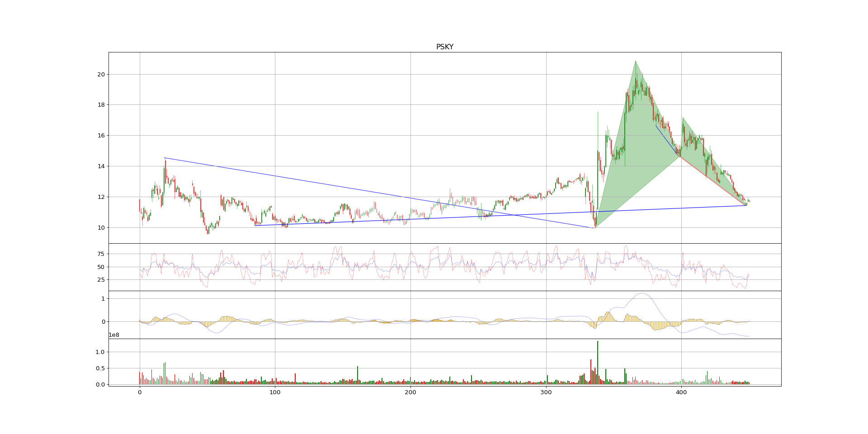868x434 pixels.
Task: Click the 18 label on price axis
Action: [x=101, y=105]
